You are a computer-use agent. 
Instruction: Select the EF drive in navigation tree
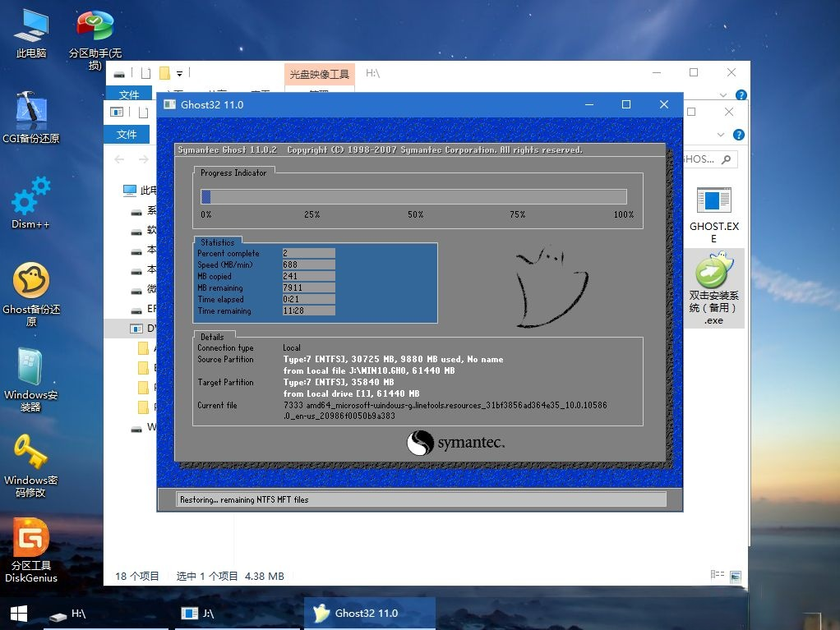pos(144,309)
